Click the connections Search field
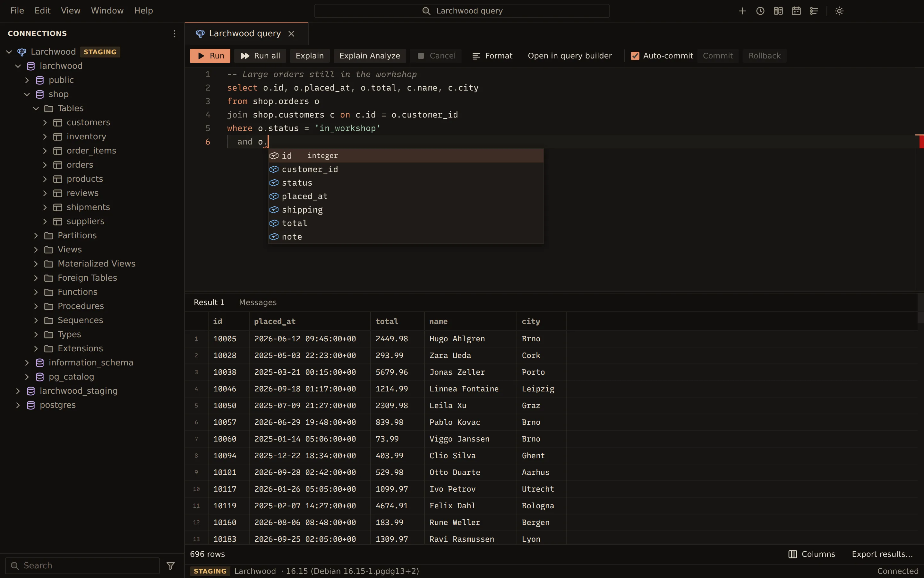Screen dimensions: 924x578 [82, 565]
